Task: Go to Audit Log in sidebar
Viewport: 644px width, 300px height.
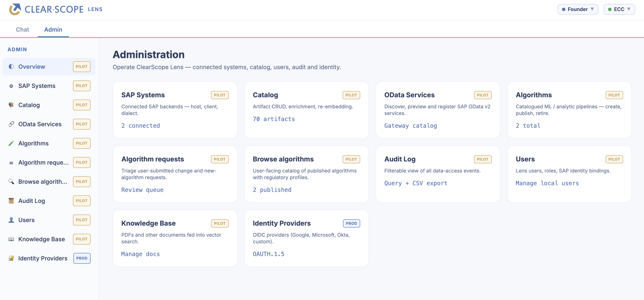Action: coord(49,201)
